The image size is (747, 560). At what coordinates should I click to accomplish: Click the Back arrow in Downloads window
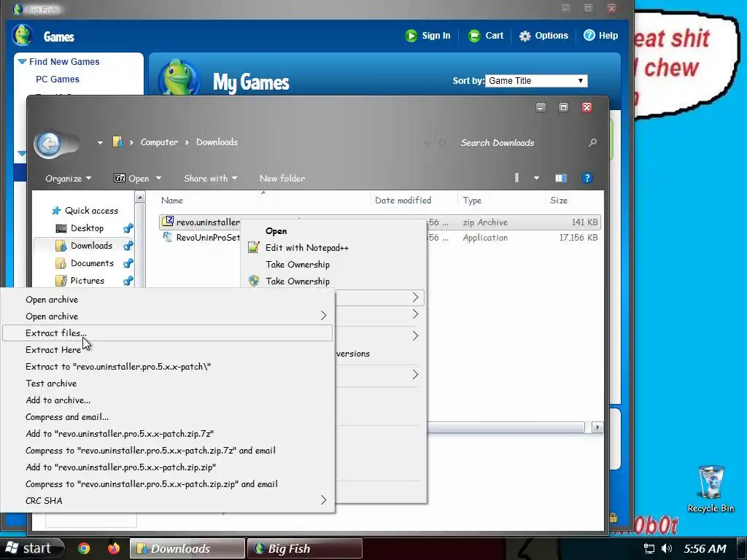49,144
